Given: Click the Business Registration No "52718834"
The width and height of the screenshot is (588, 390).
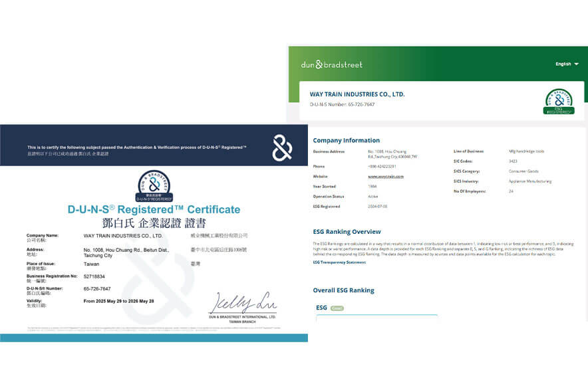Looking at the screenshot, I should tap(94, 276).
